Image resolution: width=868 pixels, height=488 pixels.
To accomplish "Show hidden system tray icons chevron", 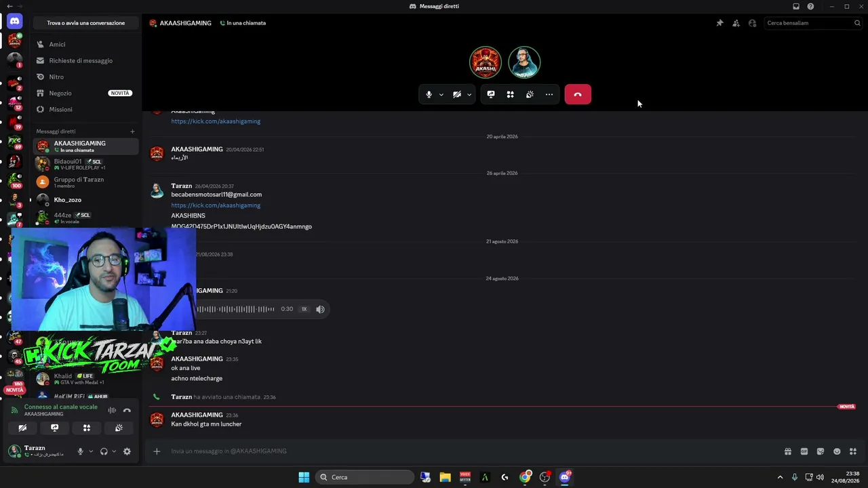I will click(x=780, y=477).
